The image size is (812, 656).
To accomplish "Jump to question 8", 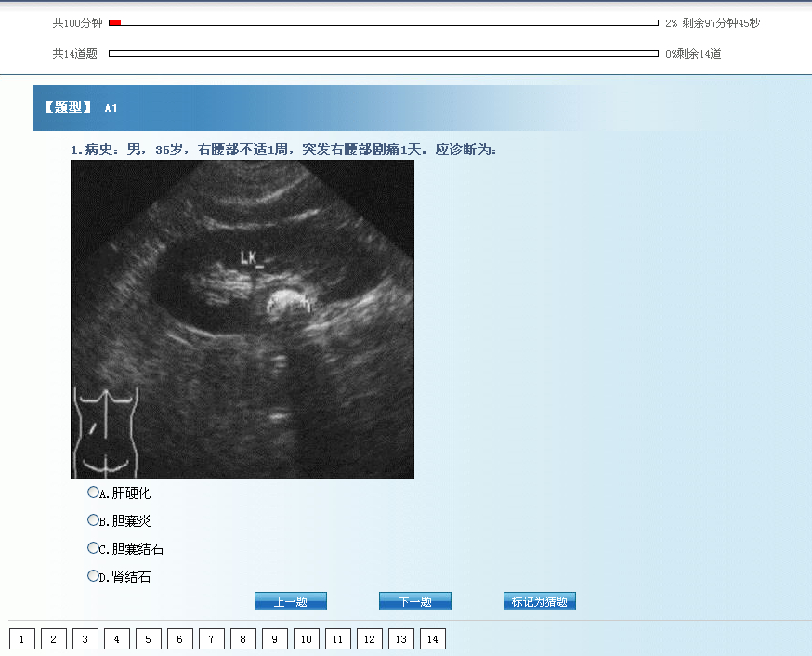I will (x=242, y=639).
